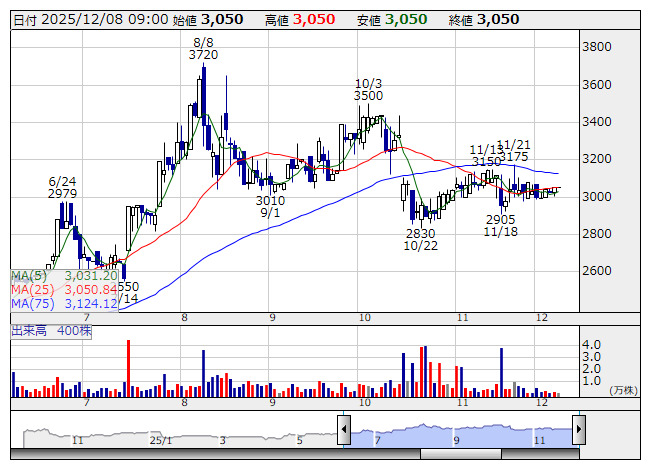Click the blue highlighted range in the navigator
This screenshot has width=653, height=470.
(460, 432)
